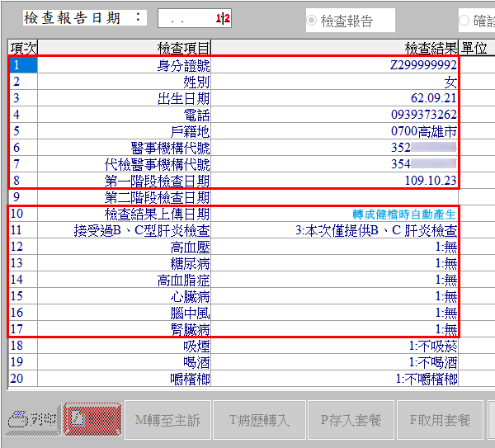
Task: Click the P存入套餐 button
Action: pos(351,421)
